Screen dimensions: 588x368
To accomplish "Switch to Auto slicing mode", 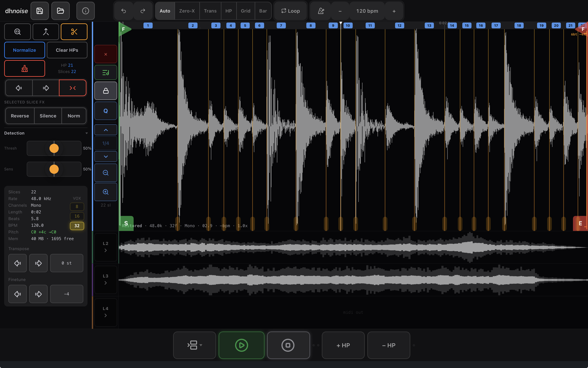I will 165,11.
